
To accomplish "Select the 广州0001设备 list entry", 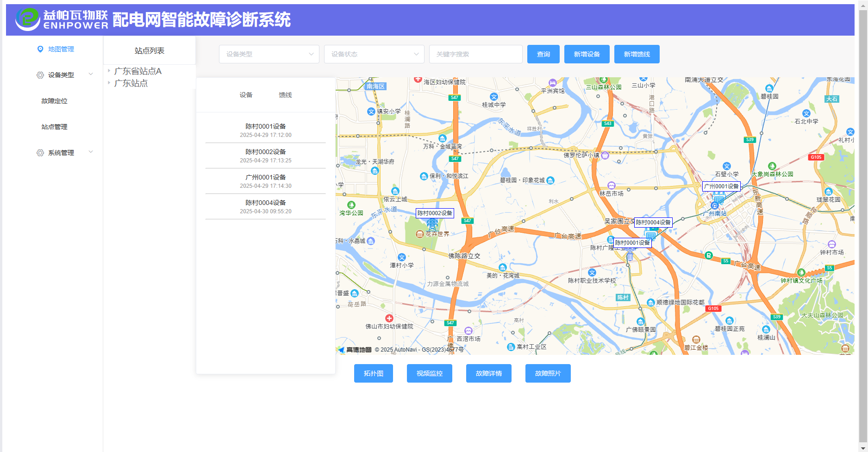I will (266, 181).
